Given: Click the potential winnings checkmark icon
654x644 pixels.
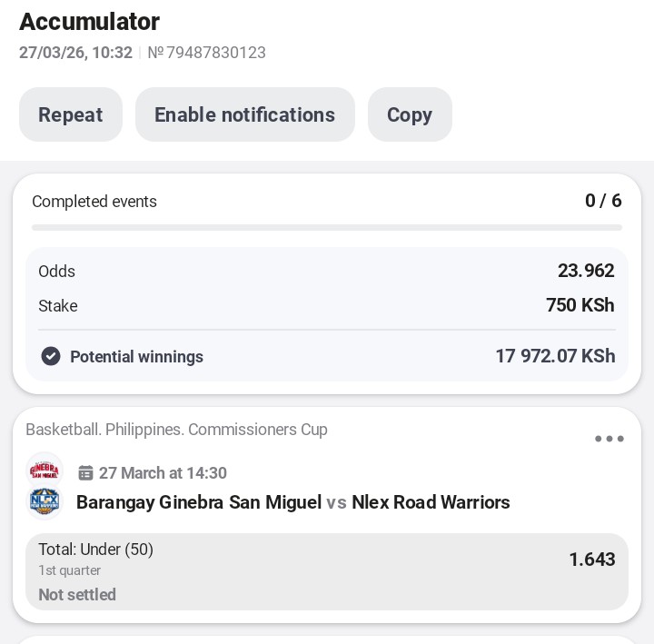Looking at the screenshot, I should tap(51, 357).
